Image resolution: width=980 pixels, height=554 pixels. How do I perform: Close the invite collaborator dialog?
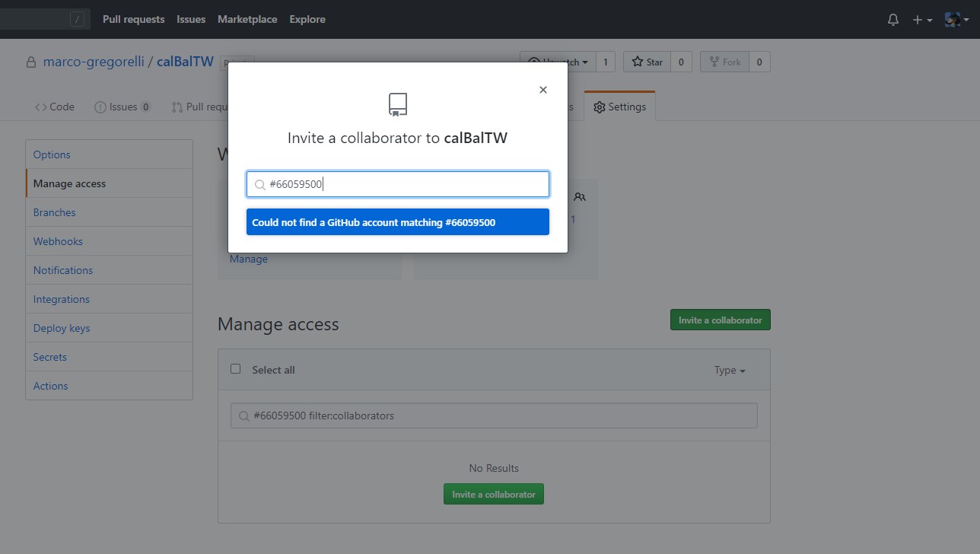coord(543,90)
